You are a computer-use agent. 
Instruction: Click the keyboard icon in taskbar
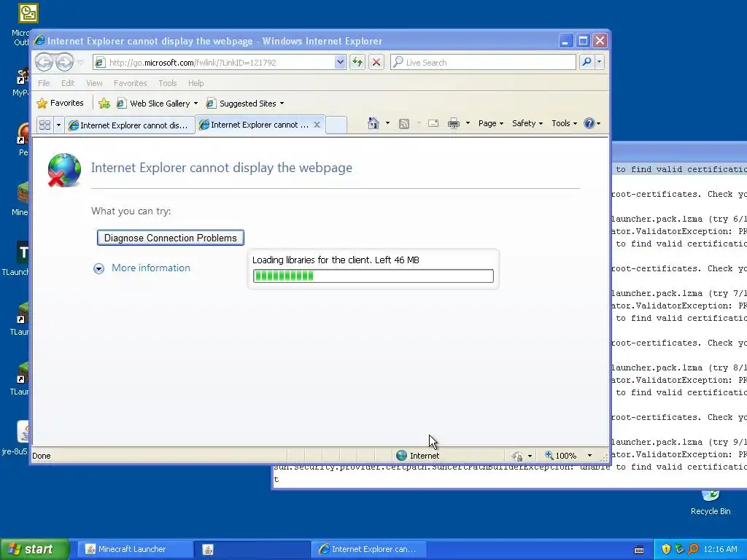(x=639, y=550)
